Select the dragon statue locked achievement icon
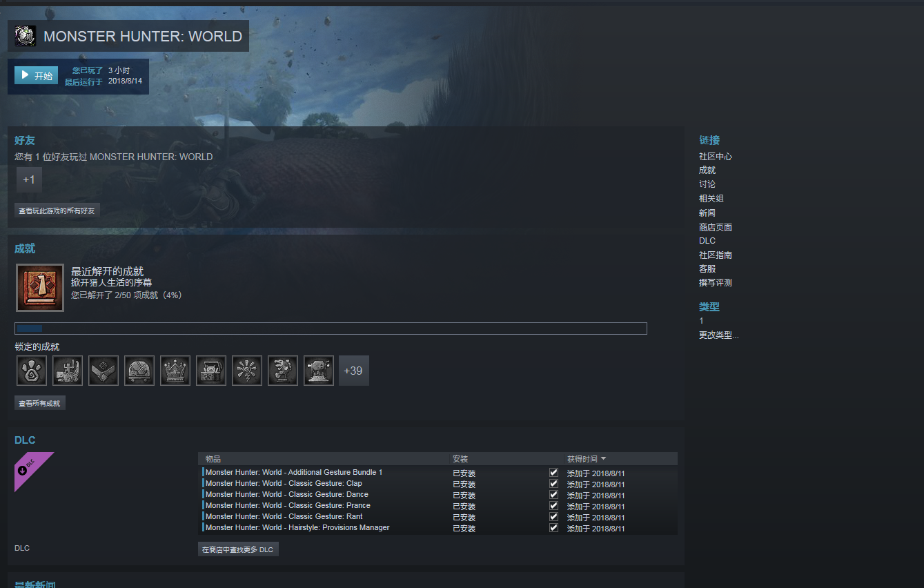Viewport: 924px width, 588px height. click(x=283, y=371)
